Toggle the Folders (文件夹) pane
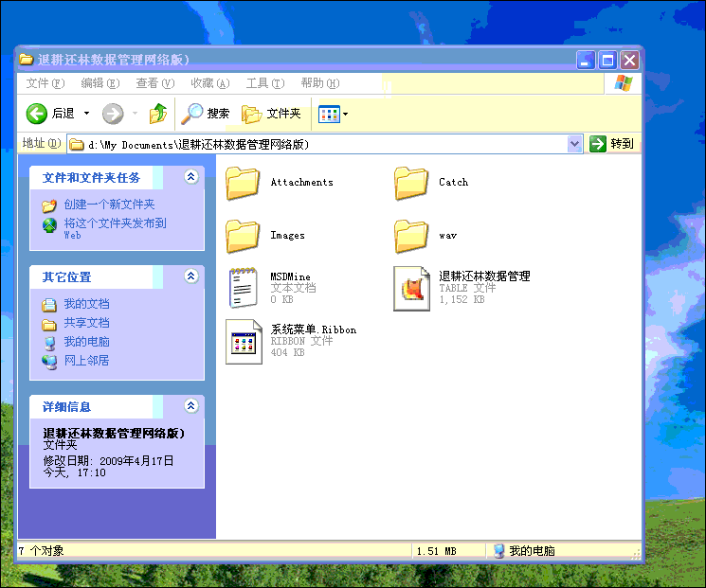 pos(271,114)
